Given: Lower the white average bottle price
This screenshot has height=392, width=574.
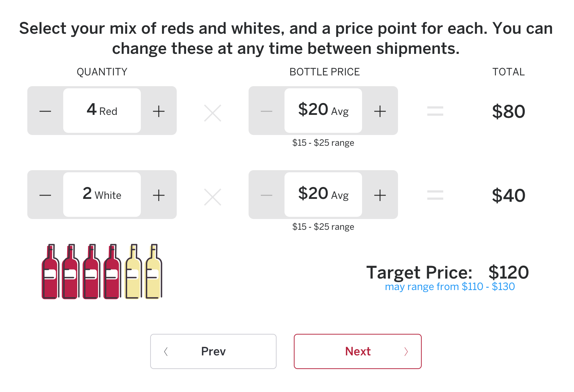Looking at the screenshot, I should tap(267, 195).
